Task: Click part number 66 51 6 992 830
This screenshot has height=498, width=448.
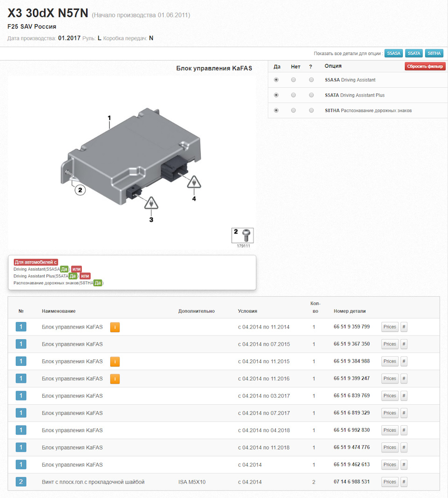Action: pyautogui.click(x=351, y=430)
